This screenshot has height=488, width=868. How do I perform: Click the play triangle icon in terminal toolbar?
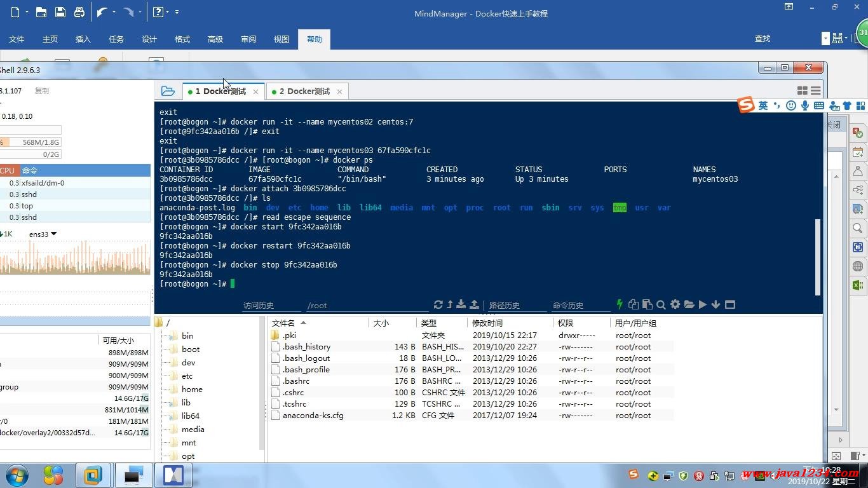(703, 304)
